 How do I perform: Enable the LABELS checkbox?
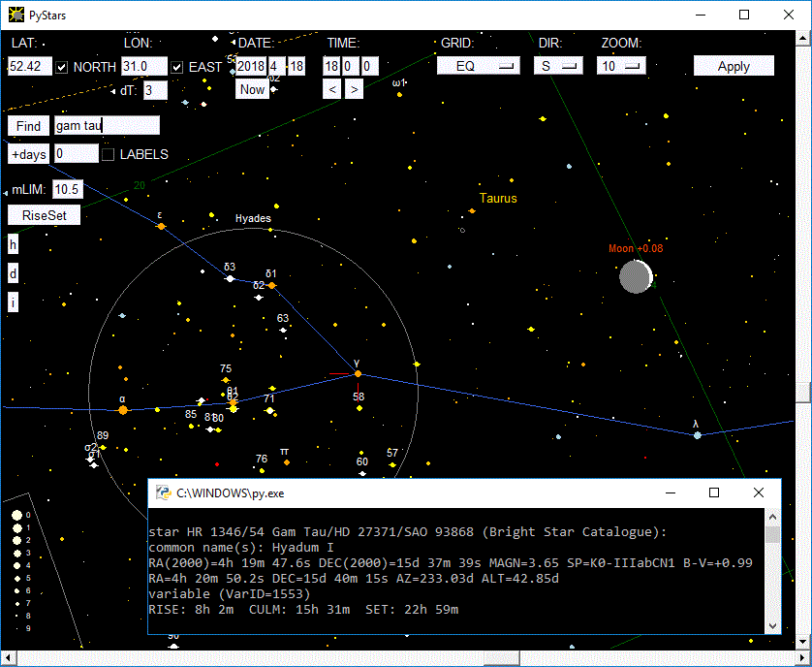109,154
